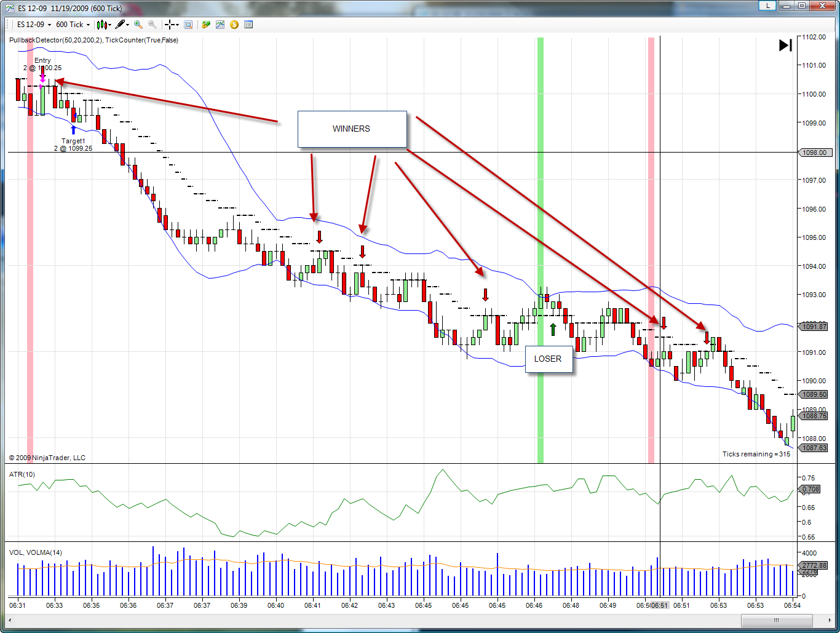
Task: Click the 1090.00 price axis label
Action: click(814, 381)
